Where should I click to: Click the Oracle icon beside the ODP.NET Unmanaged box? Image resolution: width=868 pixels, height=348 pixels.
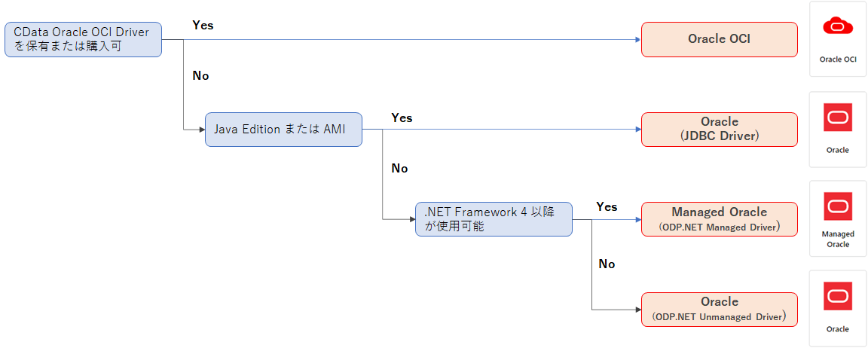(838, 297)
